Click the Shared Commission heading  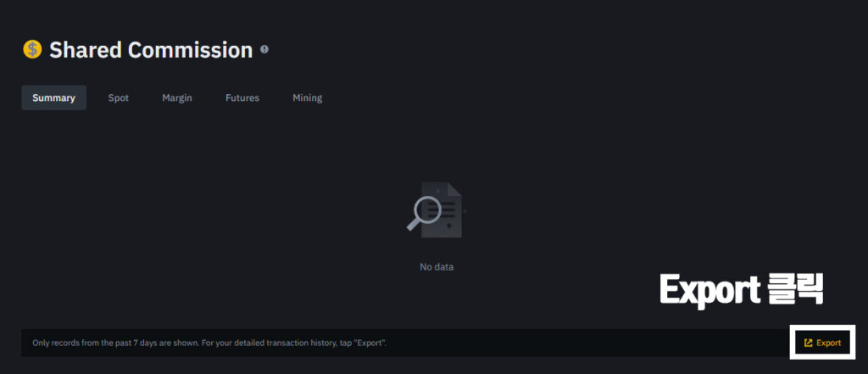(x=151, y=50)
